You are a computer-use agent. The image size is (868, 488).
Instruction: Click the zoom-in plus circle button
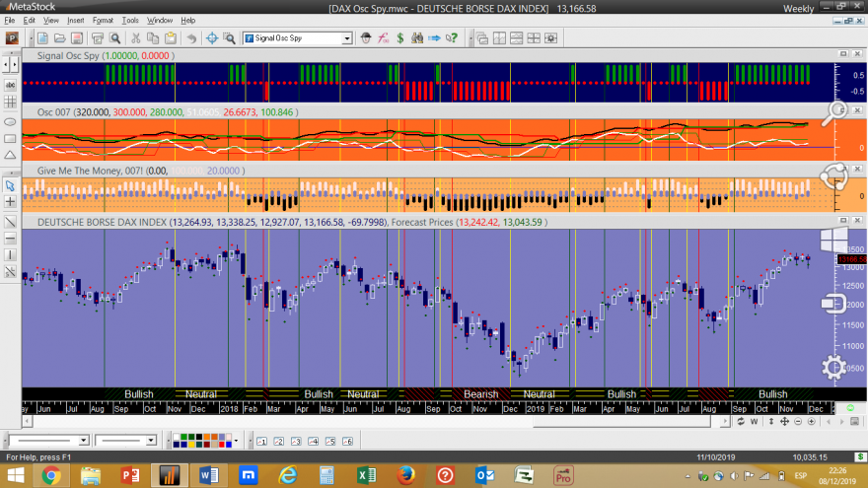coord(811,422)
